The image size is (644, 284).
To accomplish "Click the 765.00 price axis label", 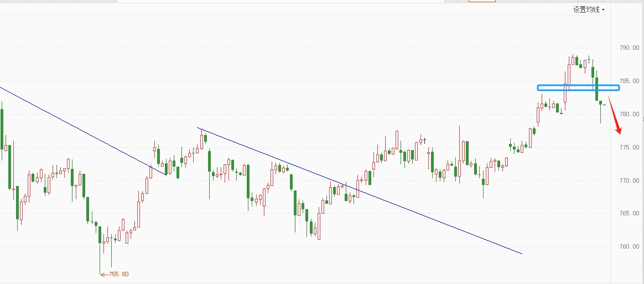I will pos(629,214).
